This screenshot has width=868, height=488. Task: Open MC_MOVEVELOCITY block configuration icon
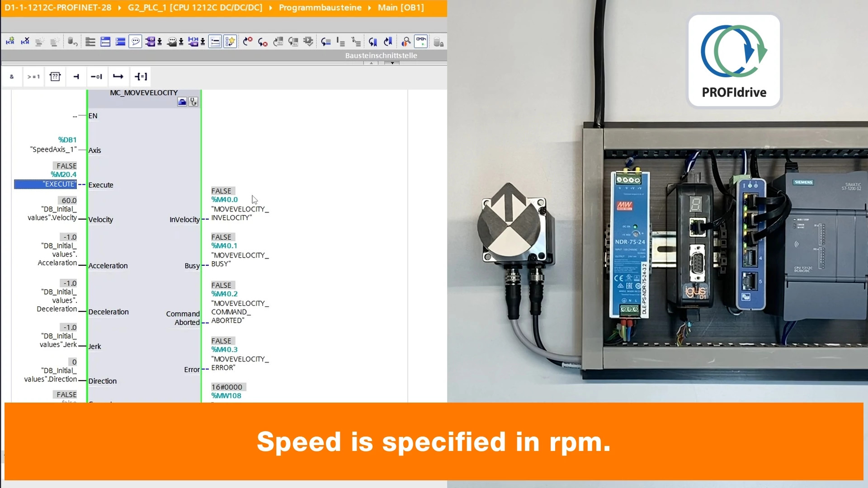[182, 102]
